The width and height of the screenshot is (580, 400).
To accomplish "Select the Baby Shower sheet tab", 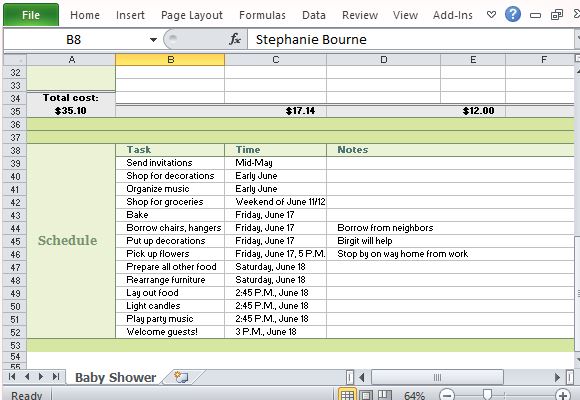I will click(x=115, y=377).
